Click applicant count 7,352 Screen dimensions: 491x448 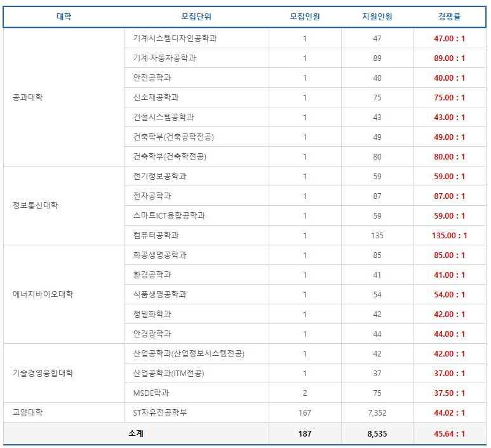(377, 413)
